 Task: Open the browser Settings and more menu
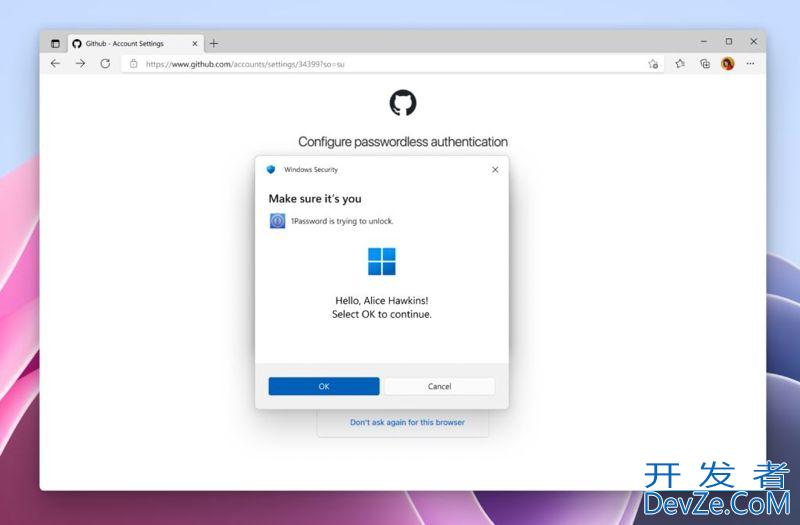pyautogui.click(x=750, y=64)
